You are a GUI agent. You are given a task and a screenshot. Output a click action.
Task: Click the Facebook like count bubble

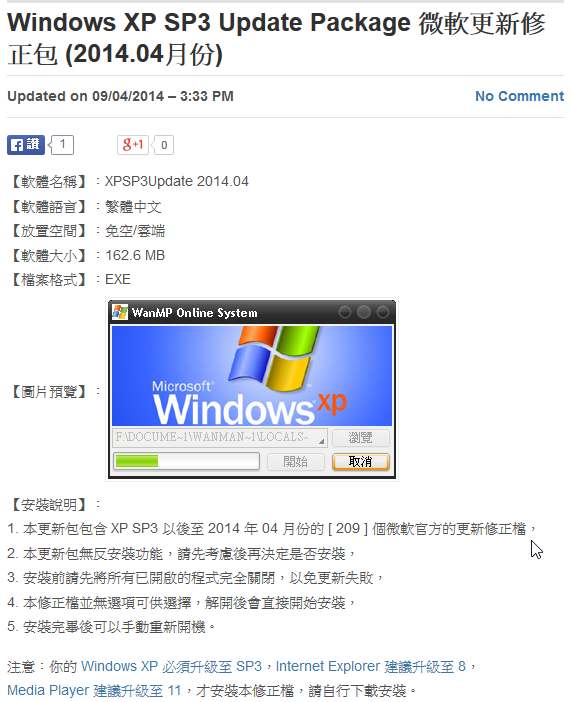(62, 145)
